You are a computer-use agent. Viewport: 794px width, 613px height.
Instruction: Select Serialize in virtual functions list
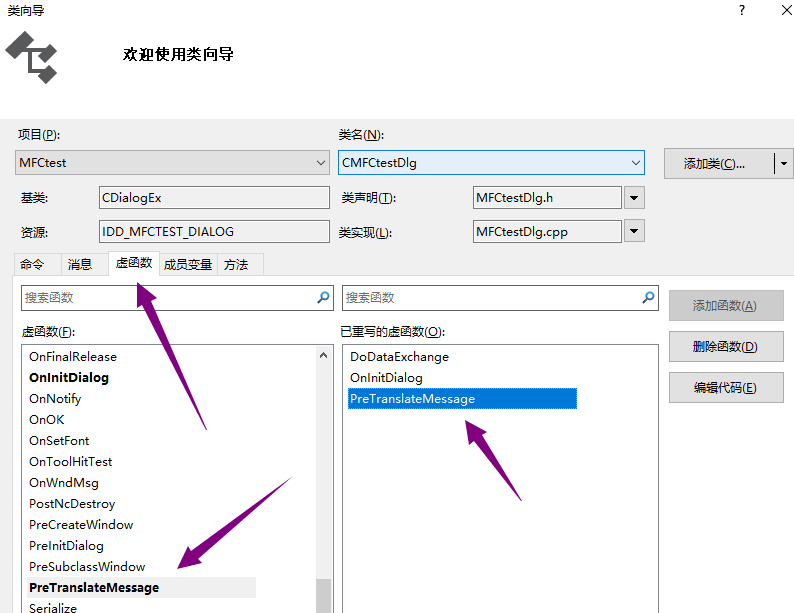coord(53,607)
